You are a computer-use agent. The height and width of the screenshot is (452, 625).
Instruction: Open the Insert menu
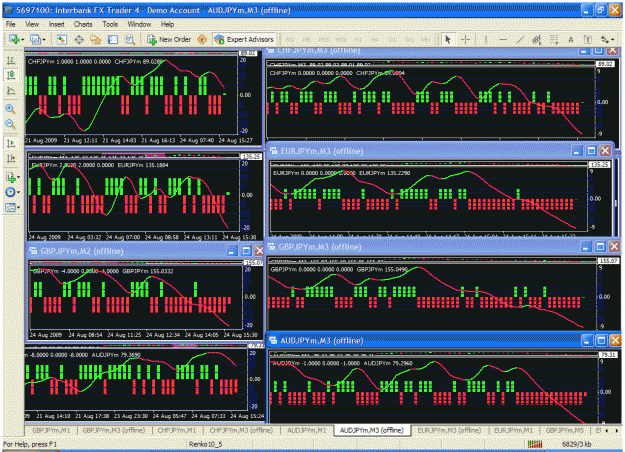click(x=57, y=25)
